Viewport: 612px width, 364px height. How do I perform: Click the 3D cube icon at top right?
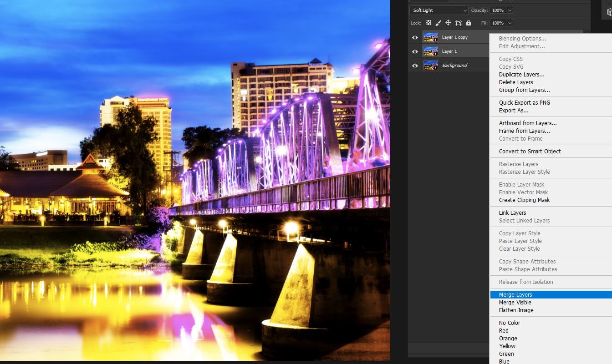(609, 11)
